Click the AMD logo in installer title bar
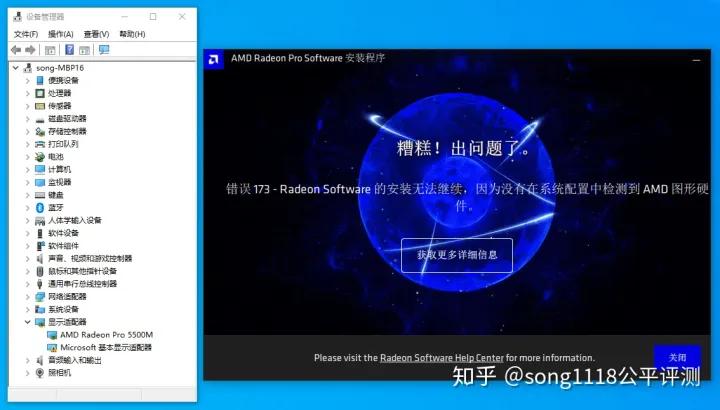This screenshot has height=410, width=720. 214,59
